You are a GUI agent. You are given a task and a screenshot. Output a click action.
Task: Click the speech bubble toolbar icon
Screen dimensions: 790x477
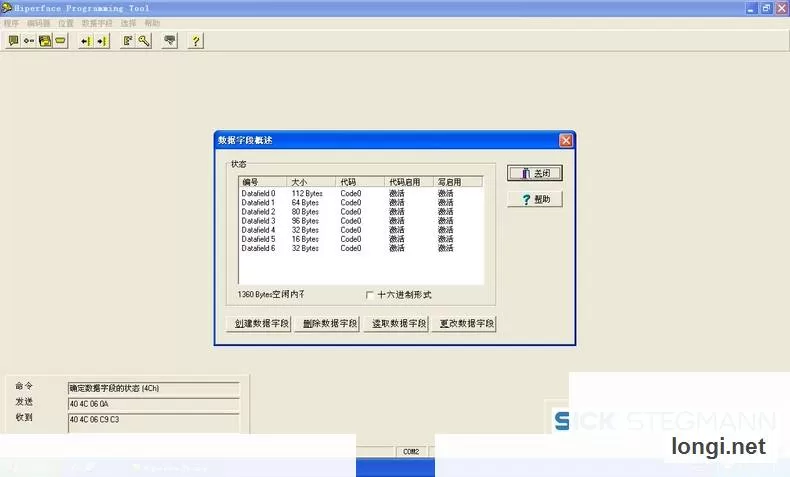[x=14, y=41]
